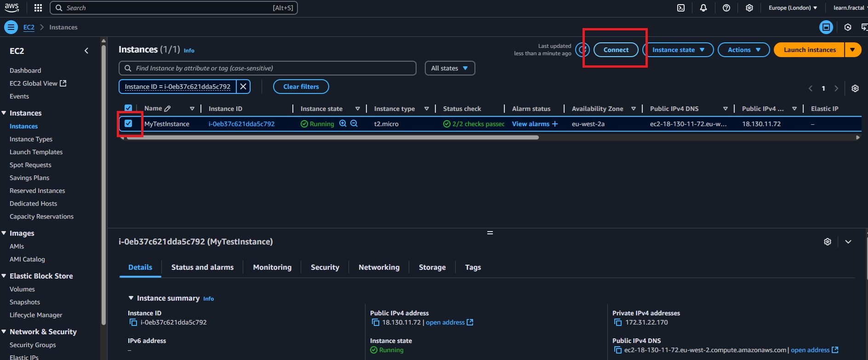Open the Europe (London) region selector
Image resolution: width=868 pixels, height=360 pixels.
point(793,8)
